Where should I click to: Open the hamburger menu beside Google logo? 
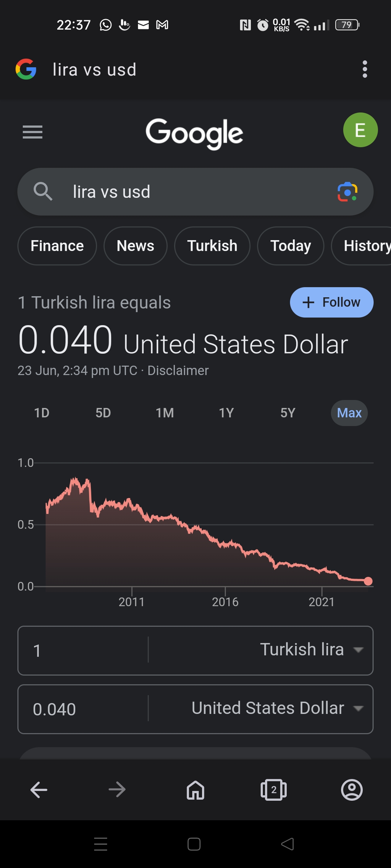[33, 132]
